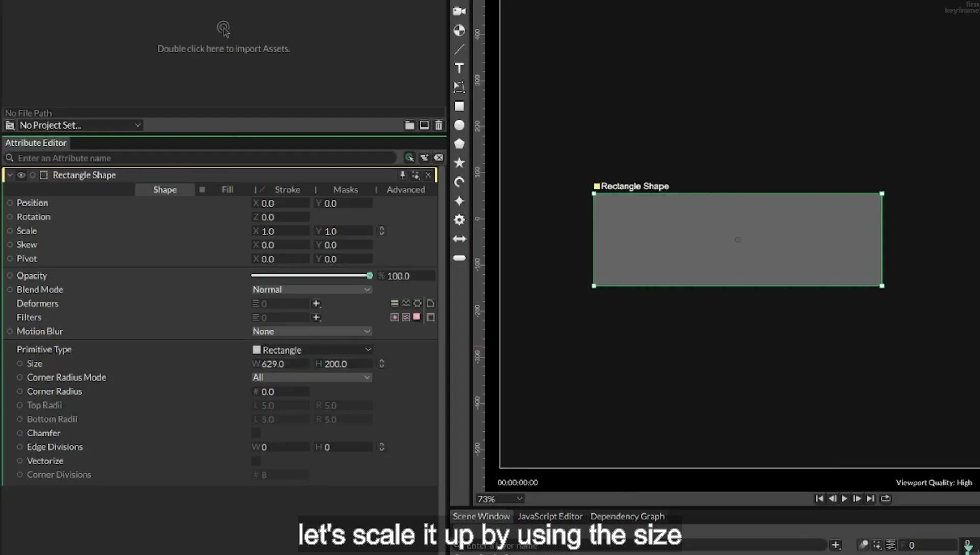Switch to the Stroke tab
The image size is (980, 555).
287,189
